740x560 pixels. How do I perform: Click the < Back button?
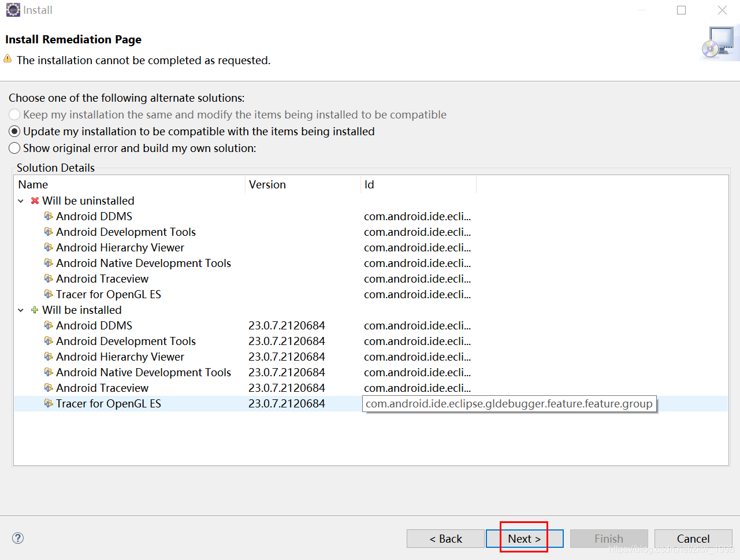445,539
